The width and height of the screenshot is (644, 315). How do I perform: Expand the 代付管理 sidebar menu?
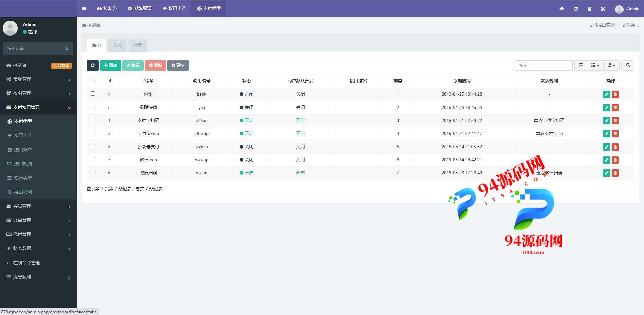coord(38,235)
